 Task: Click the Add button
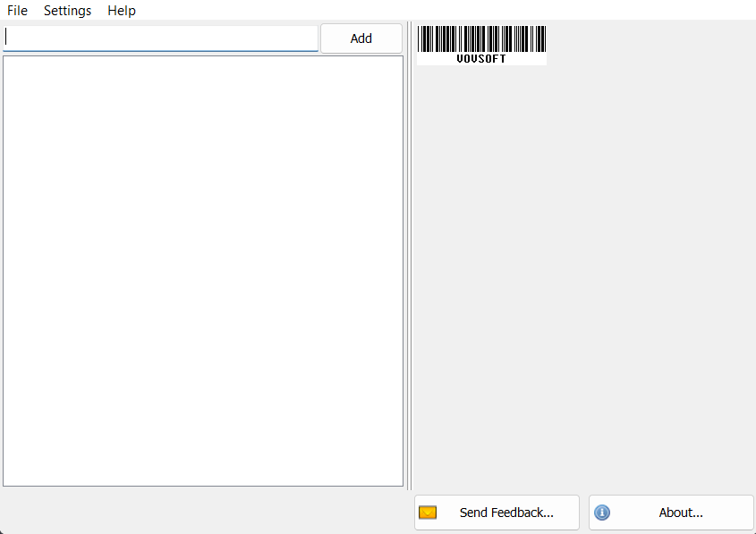click(361, 38)
